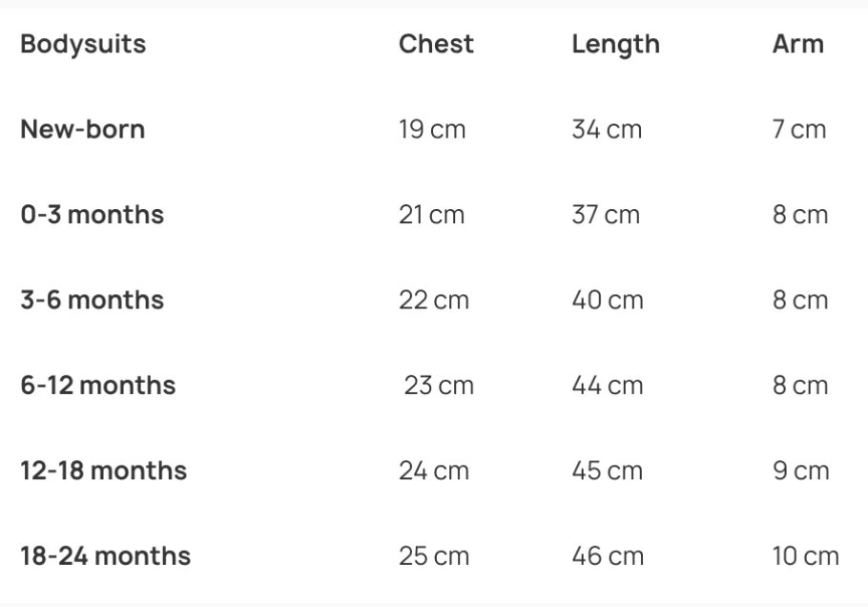Click the Arm column header
The height and width of the screenshot is (607, 868).
[797, 44]
